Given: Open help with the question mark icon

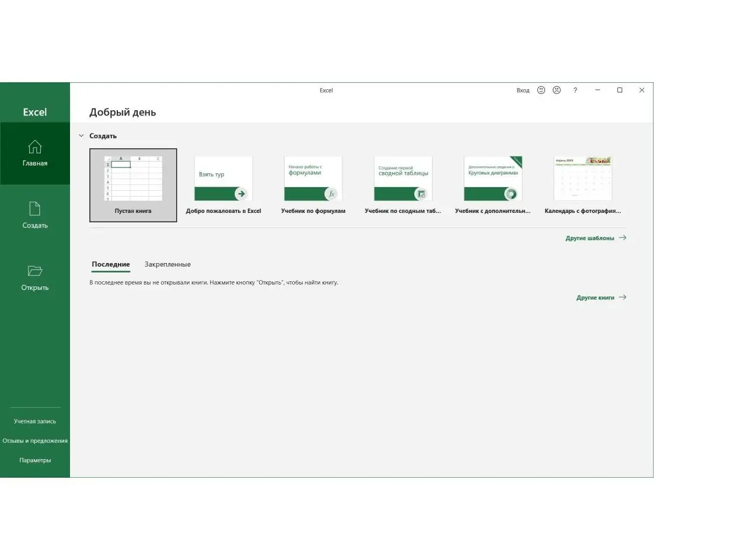Looking at the screenshot, I should [x=575, y=90].
